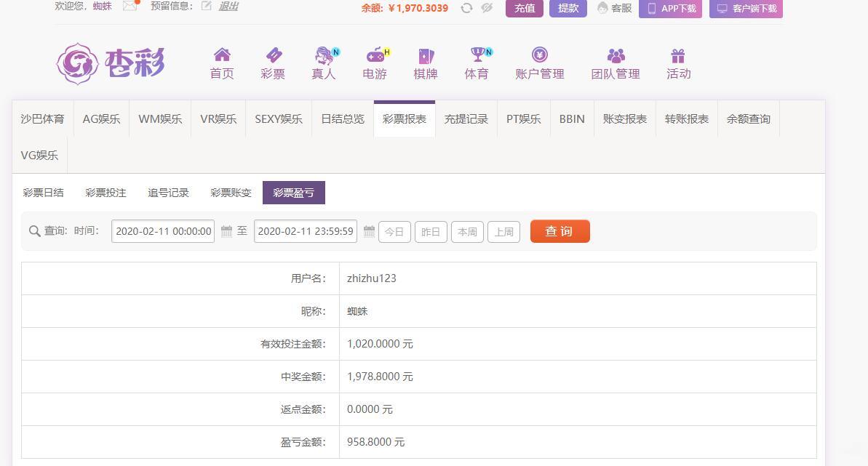868x466 pixels.
Task: Open the 活动 gift promotions icon
Action: (678, 56)
